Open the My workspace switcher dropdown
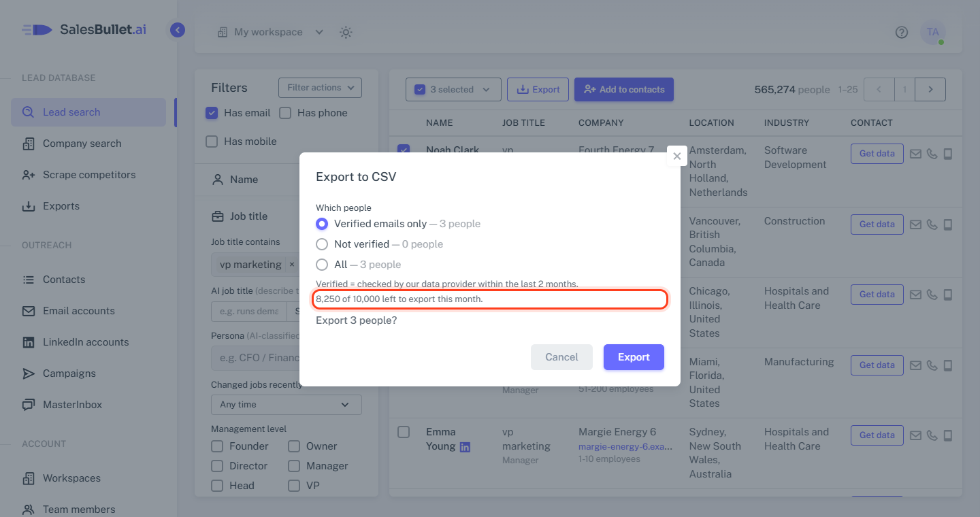 coord(270,32)
